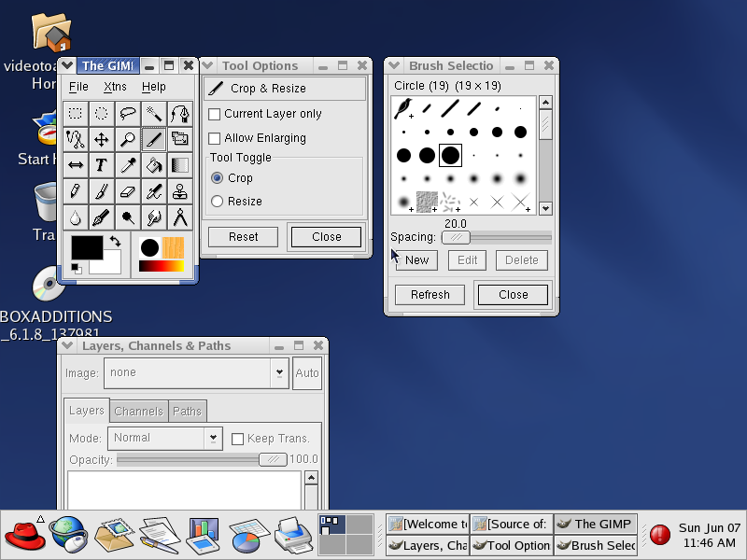
Task: Click Reset in Tool Options
Action: click(244, 237)
